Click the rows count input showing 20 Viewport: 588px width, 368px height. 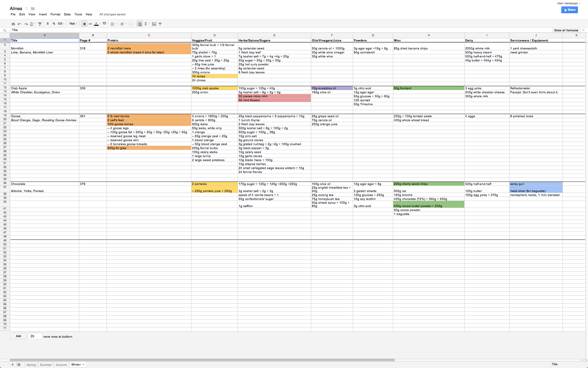(35, 336)
